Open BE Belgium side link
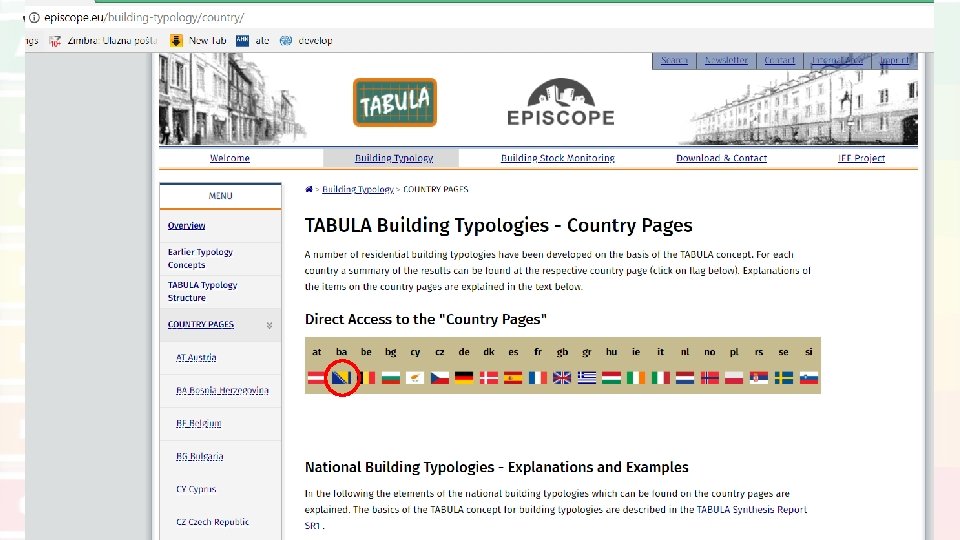960x540 pixels. click(x=198, y=424)
